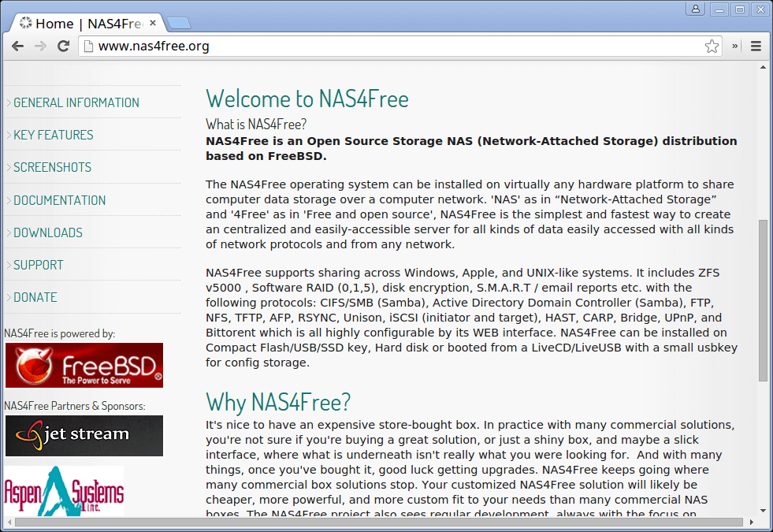Click the Welcome to NAS4Free heading
This screenshot has width=773, height=532.
[x=307, y=99]
